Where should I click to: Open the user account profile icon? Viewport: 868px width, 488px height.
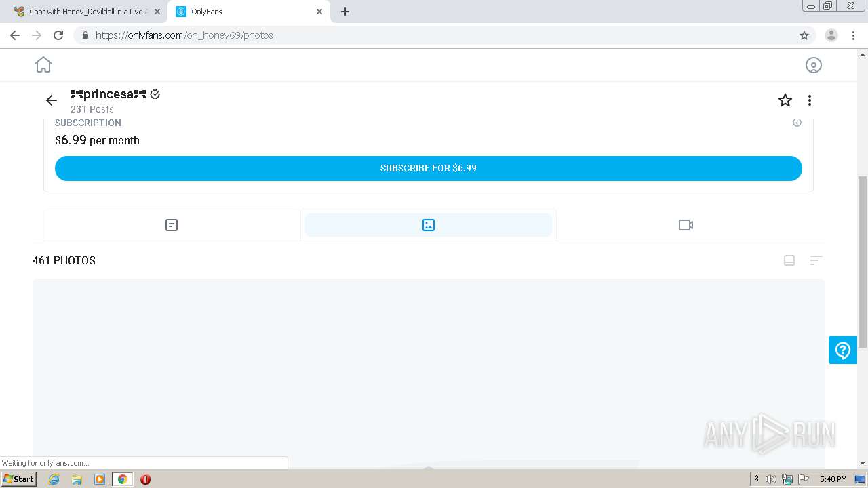(813, 65)
